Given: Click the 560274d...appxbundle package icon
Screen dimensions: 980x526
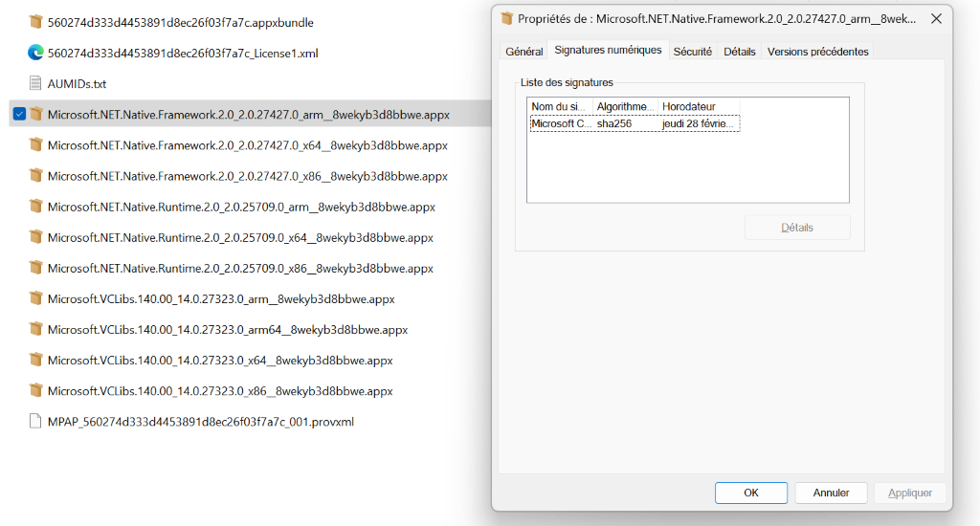Looking at the screenshot, I should pyautogui.click(x=35, y=23).
